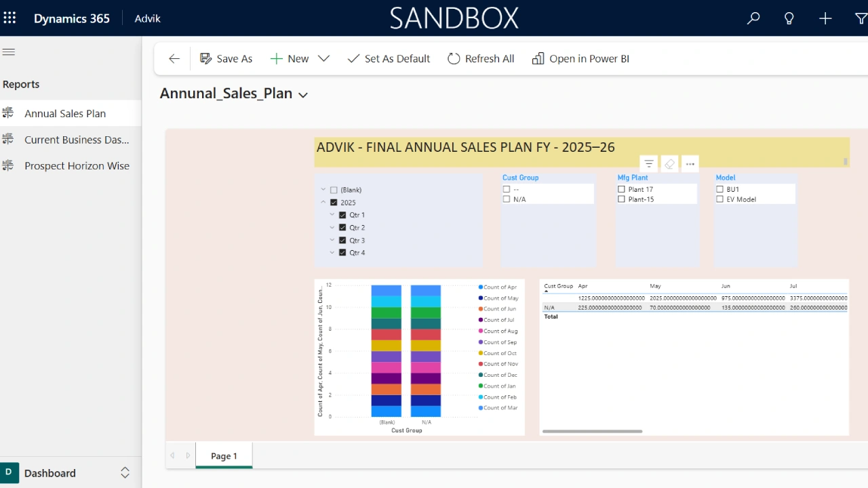
Task: Expand the Qtr 2 chevron
Action: pyautogui.click(x=332, y=228)
